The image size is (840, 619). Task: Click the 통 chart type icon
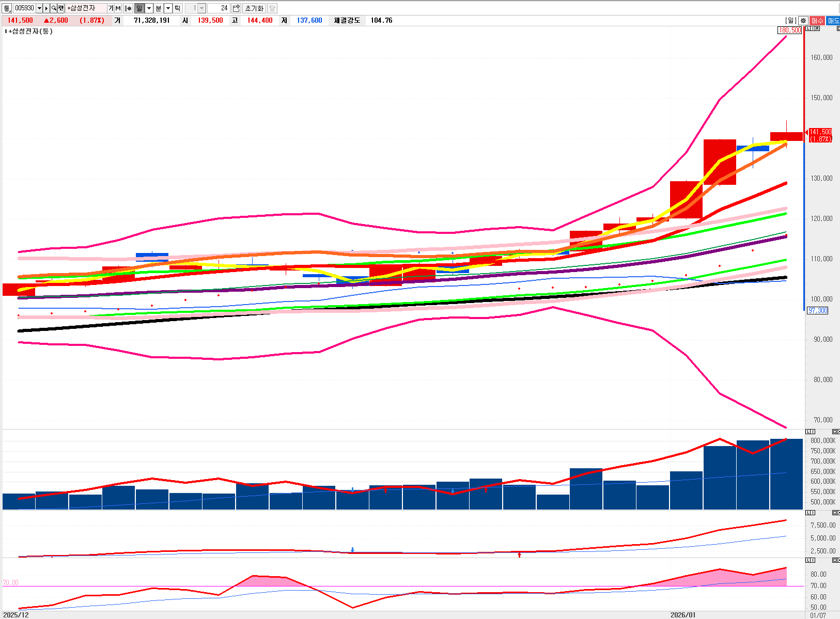[x=7, y=8]
